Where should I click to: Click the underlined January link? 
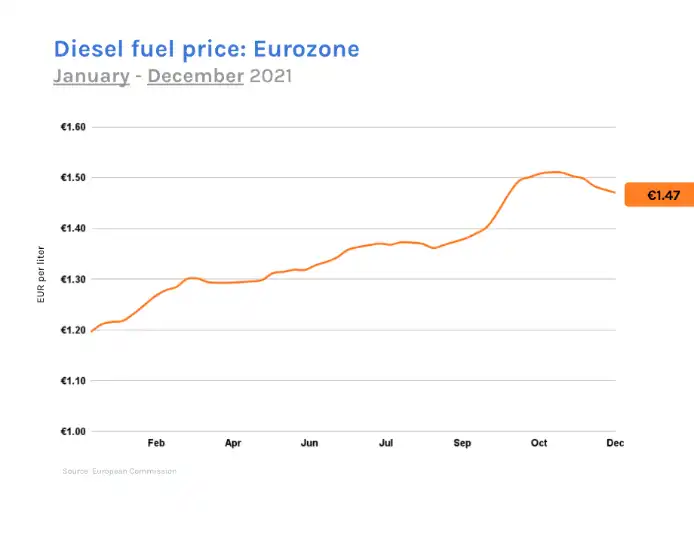[91, 76]
